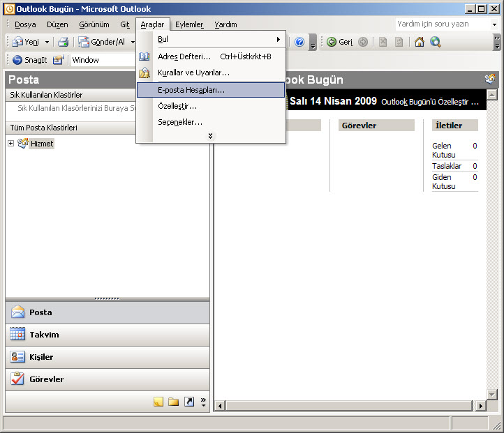Screen dimensions: 504x433
Task: Click the web search globe icon
Action: pos(435,42)
